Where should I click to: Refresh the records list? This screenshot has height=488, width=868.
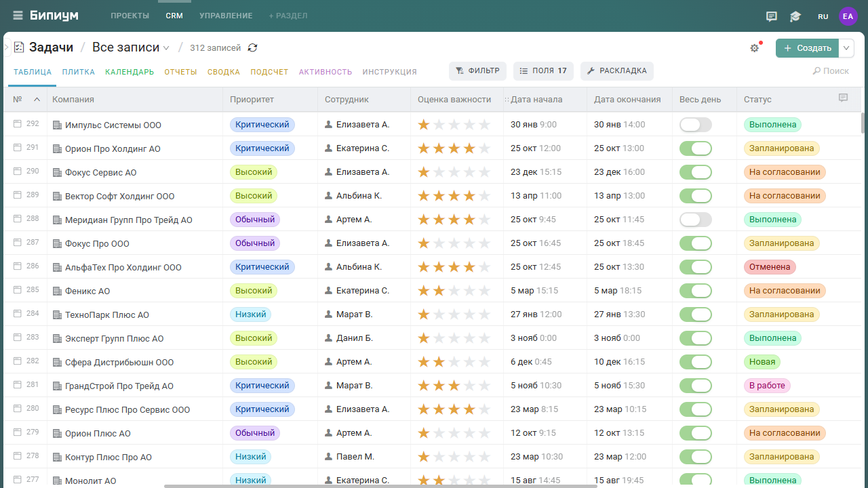click(x=253, y=47)
